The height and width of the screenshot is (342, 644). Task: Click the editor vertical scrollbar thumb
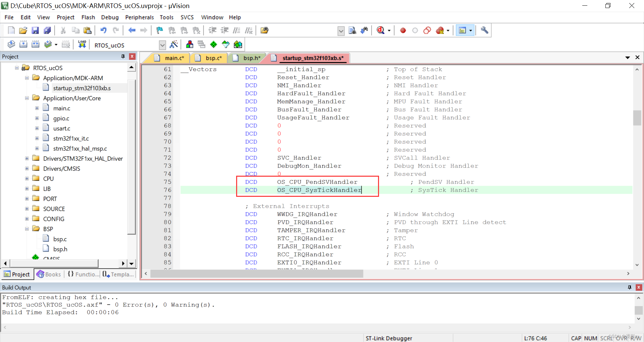click(x=637, y=118)
